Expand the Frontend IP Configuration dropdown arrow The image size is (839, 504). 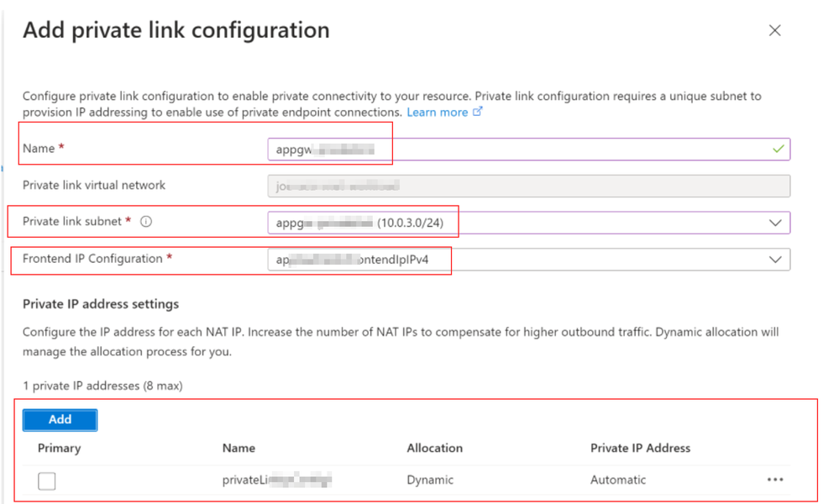point(775,260)
